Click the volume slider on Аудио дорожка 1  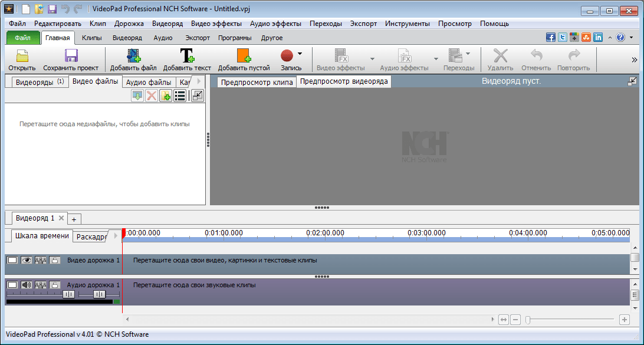[x=68, y=294]
